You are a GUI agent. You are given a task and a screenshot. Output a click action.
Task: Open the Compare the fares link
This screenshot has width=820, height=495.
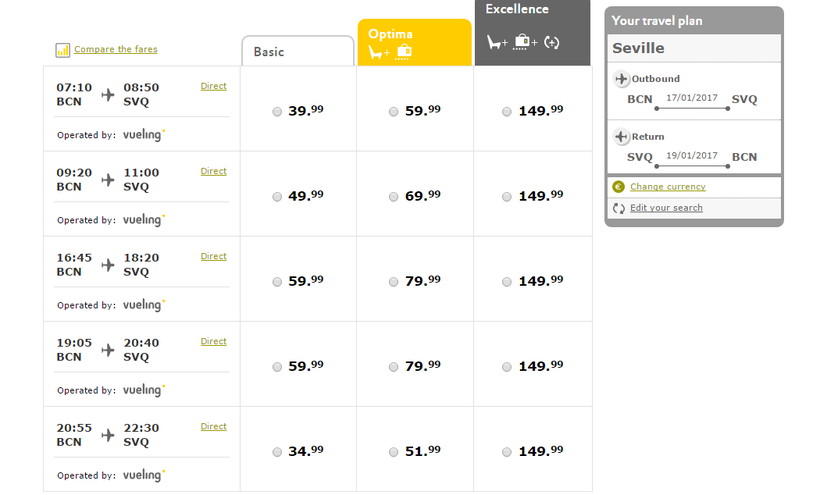pyautogui.click(x=115, y=50)
